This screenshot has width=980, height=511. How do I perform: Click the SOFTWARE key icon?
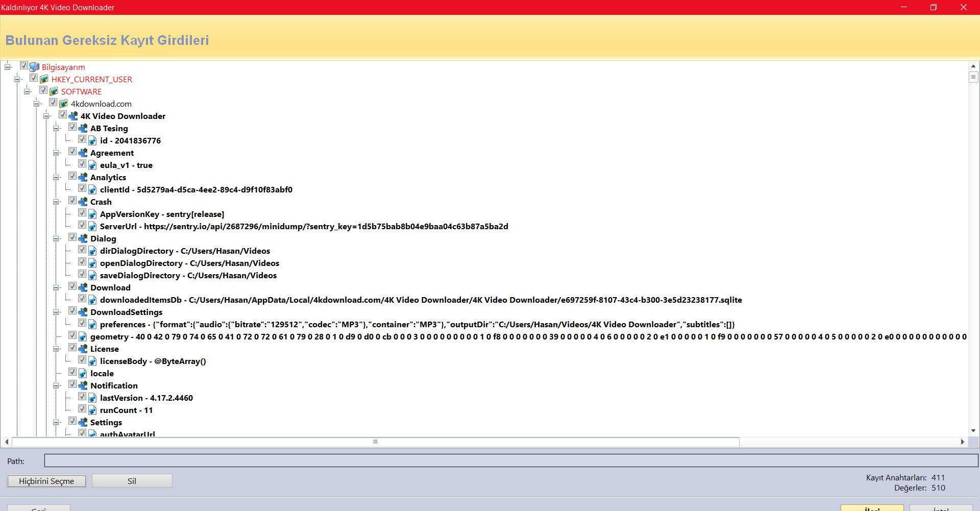[x=54, y=91]
